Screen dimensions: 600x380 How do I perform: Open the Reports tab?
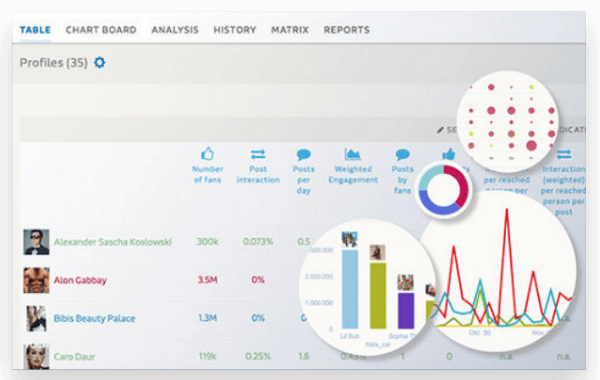tap(347, 30)
